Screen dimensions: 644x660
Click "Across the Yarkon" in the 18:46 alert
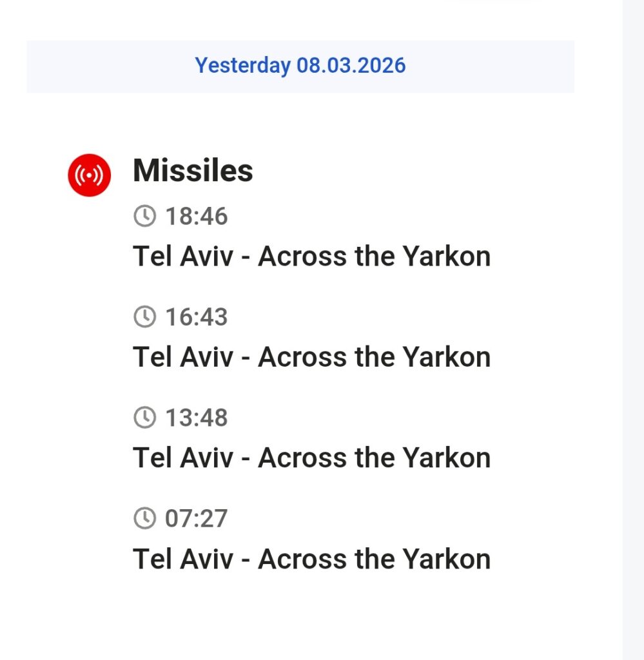[x=374, y=257]
